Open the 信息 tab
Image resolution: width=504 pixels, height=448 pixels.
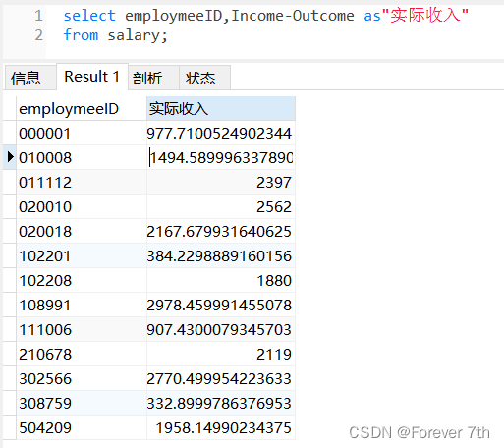pos(30,78)
